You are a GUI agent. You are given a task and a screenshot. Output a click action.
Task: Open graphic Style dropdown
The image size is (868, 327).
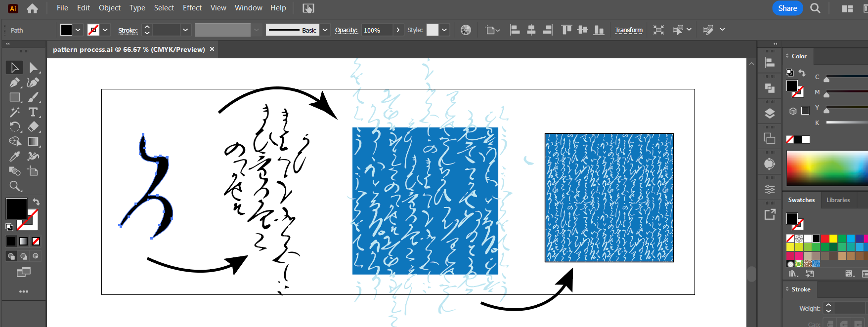tap(444, 30)
